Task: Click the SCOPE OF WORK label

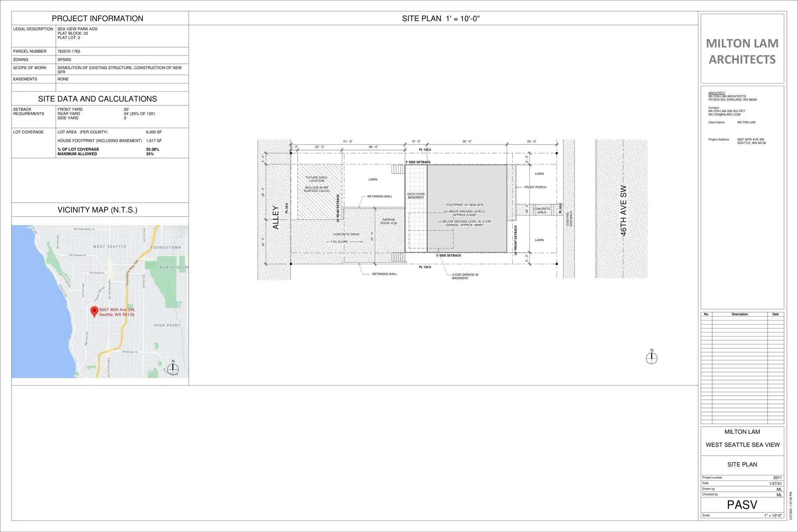Action: [30, 67]
